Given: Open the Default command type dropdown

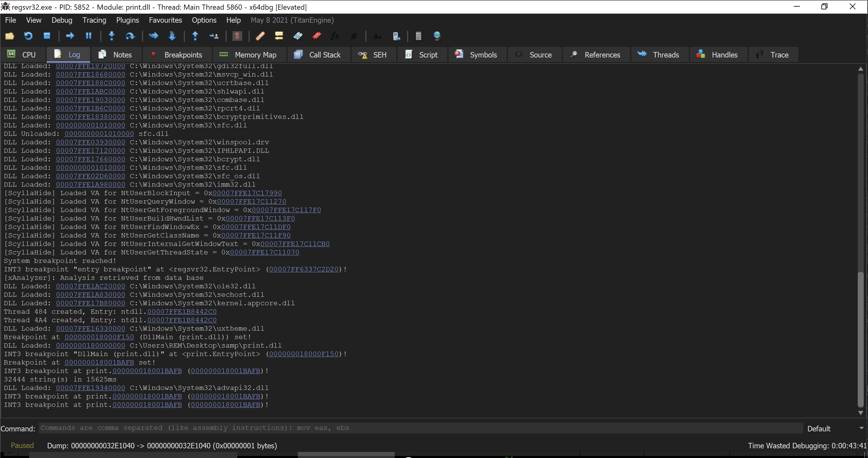Looking at the screenshot, I should click(x=835, y=428).
